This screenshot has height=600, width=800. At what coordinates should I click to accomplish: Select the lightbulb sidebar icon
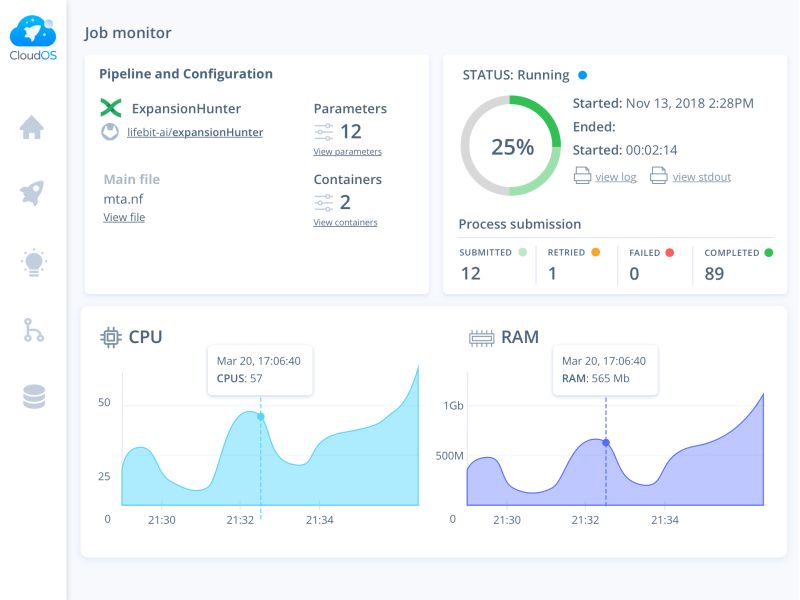click(x=34, y=263)
